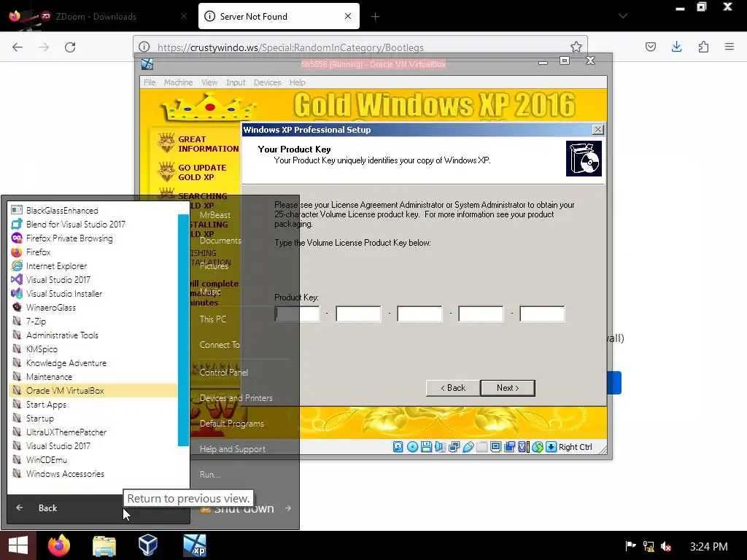Image resolution: width=747 pixels, height=560 pixels.
Task: Click the network tray icon
Action: (x=649, y=546)
